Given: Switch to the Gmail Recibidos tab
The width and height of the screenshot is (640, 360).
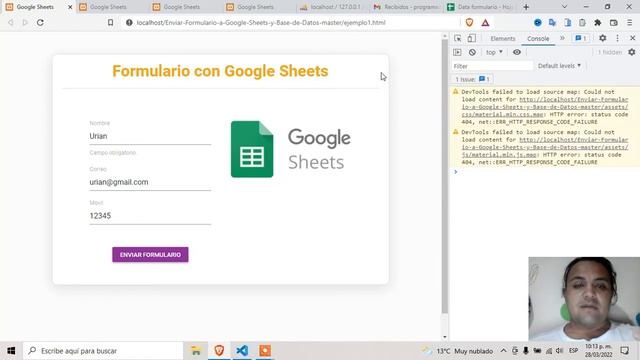Looking at the screenshot, I should (x=405, y=7).
